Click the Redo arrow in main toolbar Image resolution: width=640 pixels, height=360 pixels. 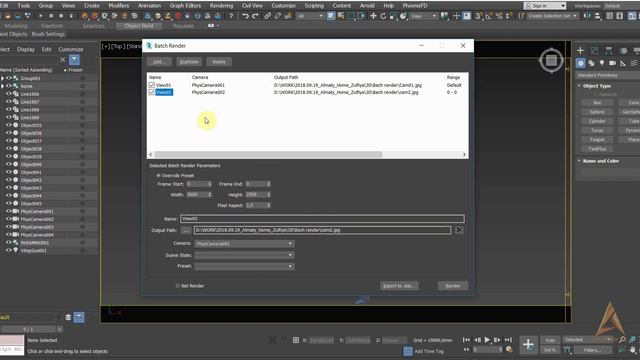255,16
